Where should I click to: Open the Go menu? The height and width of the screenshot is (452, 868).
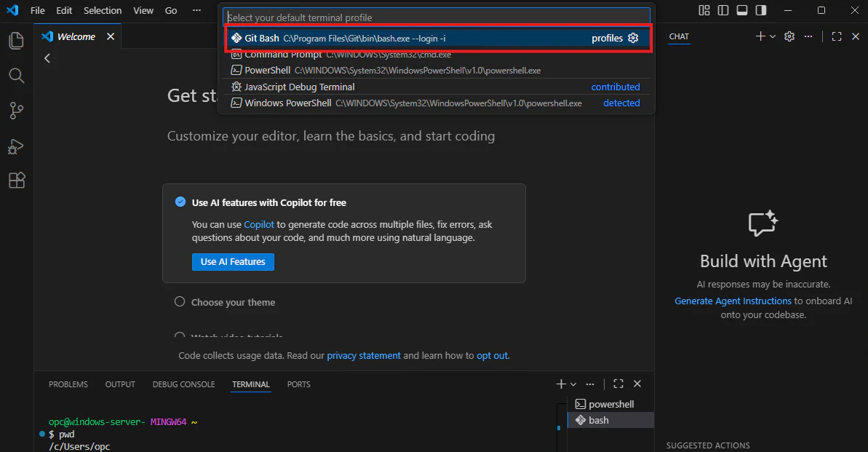pyautogui.click(x=171, y=10)
